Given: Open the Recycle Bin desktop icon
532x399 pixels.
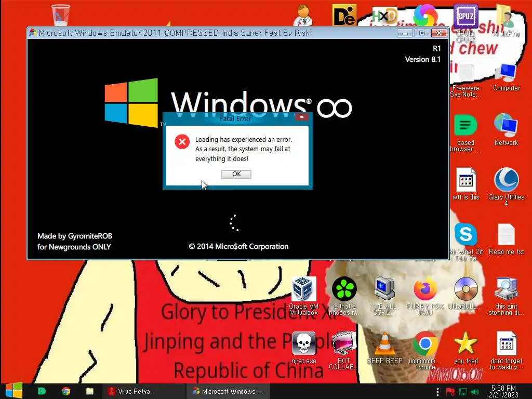Looking at the screenshot, I should tap(60, 14).
